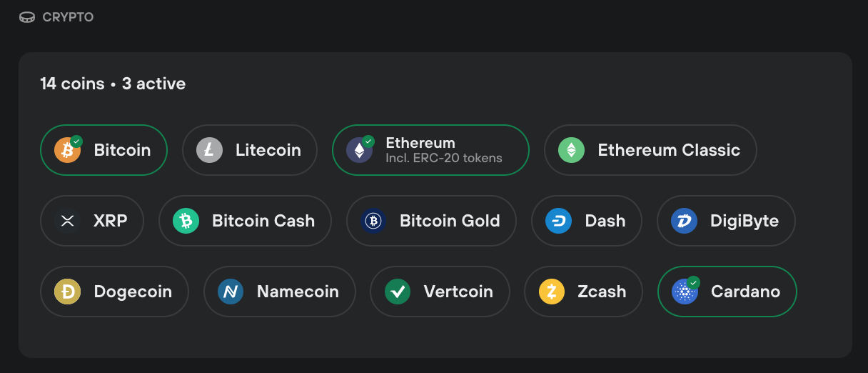
Task: Click the blue Dash logo icon
Action: point(558,221)
